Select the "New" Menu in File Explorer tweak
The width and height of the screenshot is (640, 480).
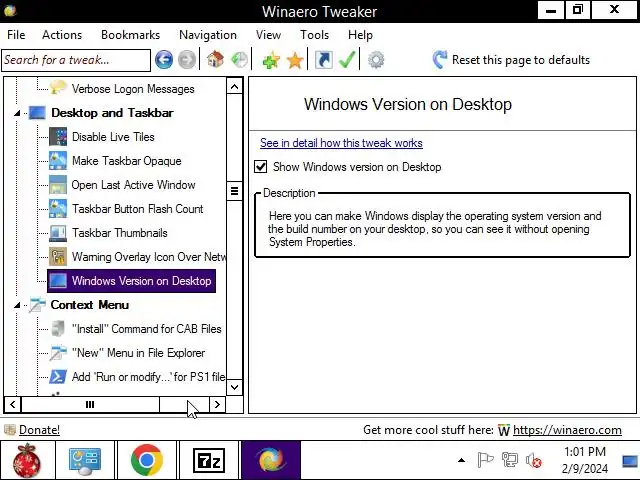click(x=138, y=353)
